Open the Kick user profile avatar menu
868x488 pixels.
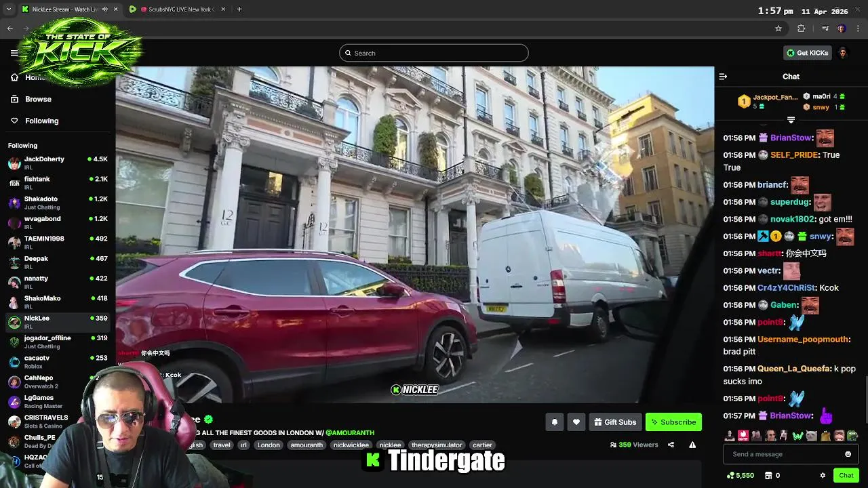(843, 53)
